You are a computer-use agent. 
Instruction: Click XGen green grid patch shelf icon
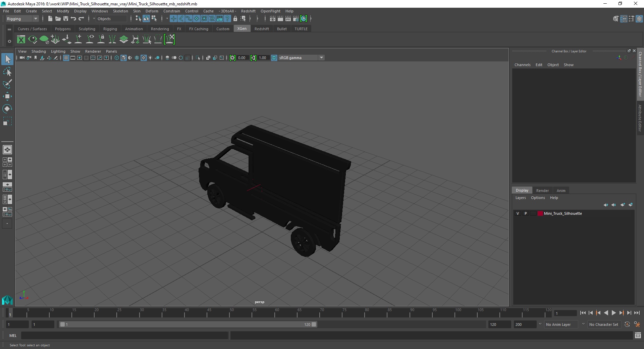(124, 40)
